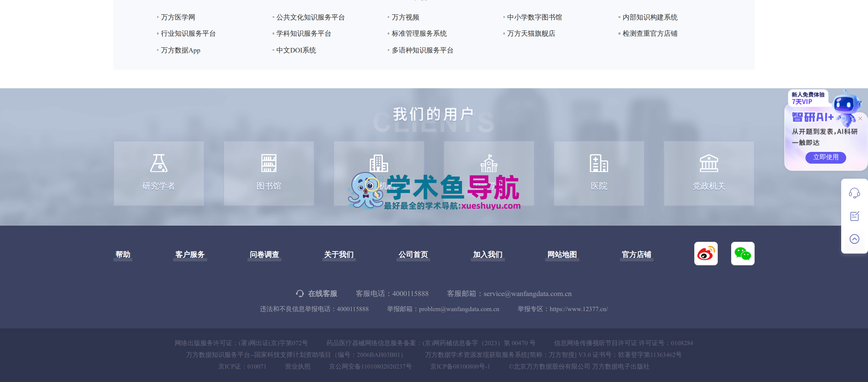Open the WeChat social icon

tap(742, 253)
